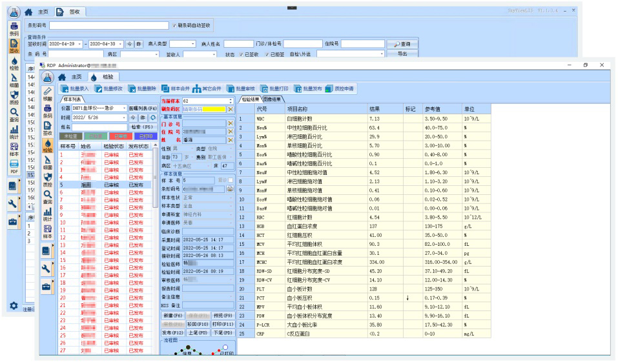Image resolution: width=618 pixels, height=364 pixels.
Task: Open PDF icon in back window sidebar
Action: (x=14, y=167)
